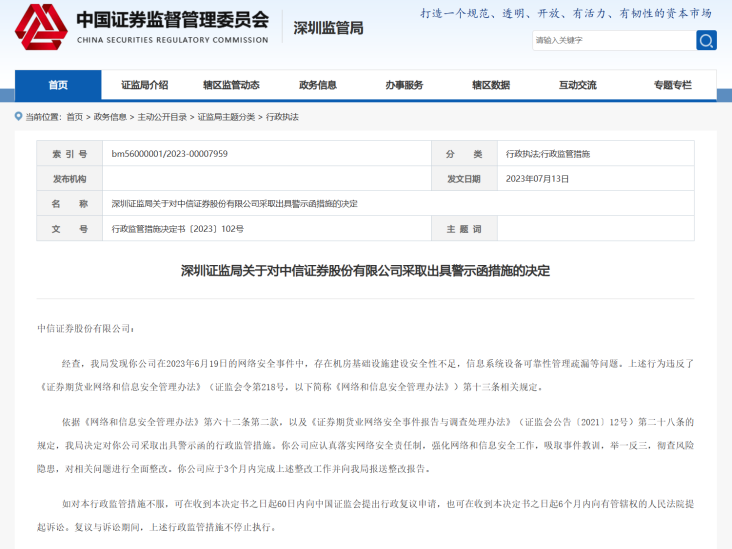Image resolution: width=732 pixels, height=549 pixels.
Task: Focus the keyword search input field
Action: [x=614, y=41]
